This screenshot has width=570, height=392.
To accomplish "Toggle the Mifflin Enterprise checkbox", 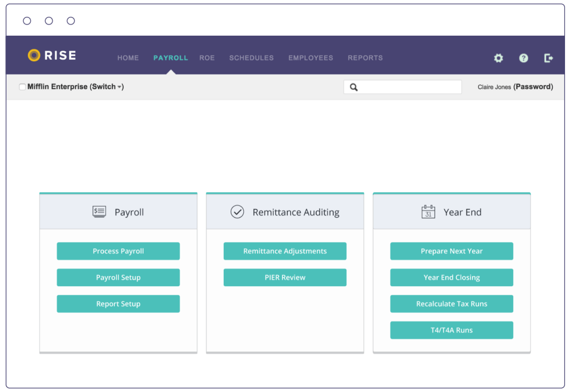I will [22, 87].
